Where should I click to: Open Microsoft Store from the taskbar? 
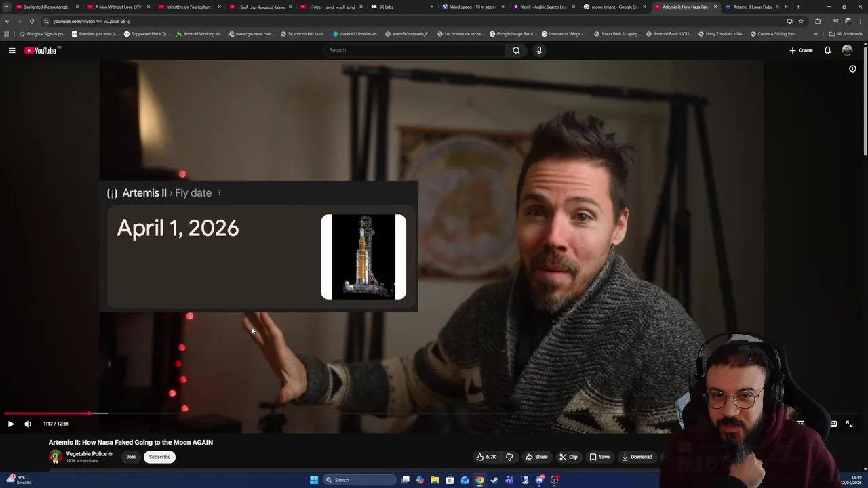coord(450,480)
